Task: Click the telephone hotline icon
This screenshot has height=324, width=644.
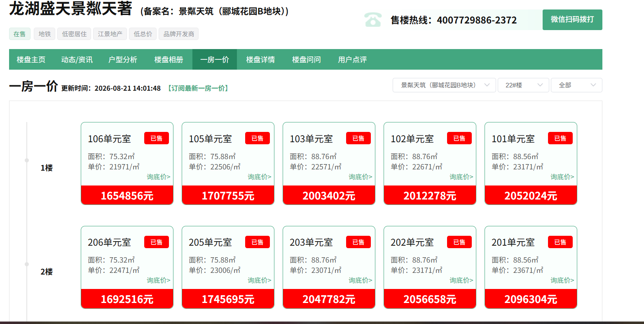Action: click(x=373, y=20)
